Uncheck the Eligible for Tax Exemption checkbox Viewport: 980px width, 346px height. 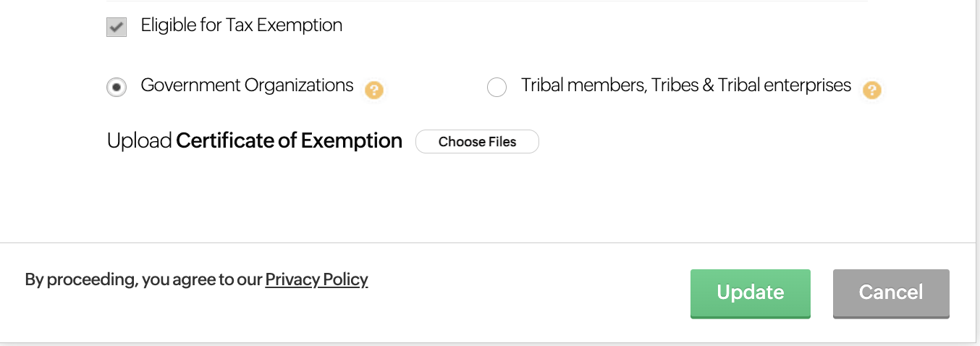pos(117,28)
